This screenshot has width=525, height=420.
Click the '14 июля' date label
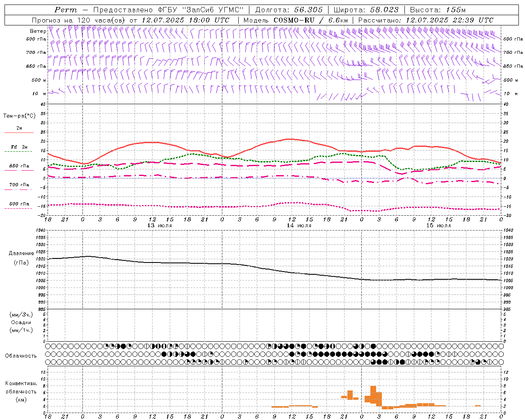click(x=299, y=226)
